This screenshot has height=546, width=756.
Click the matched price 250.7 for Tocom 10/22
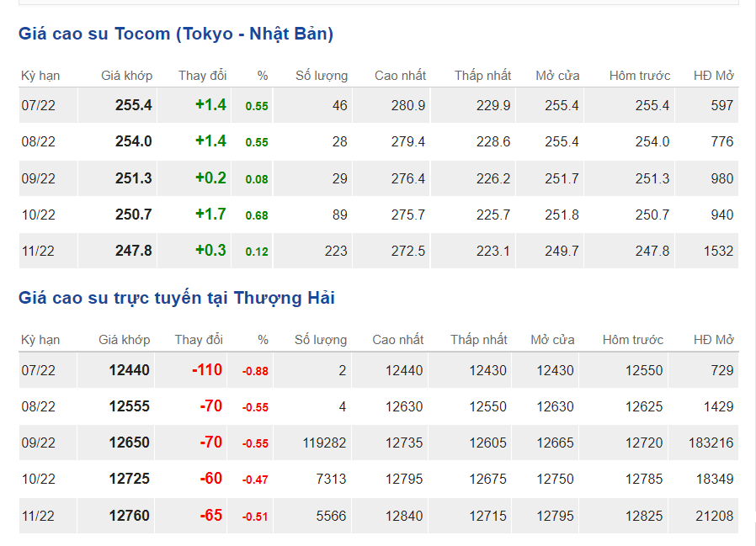tap(133, 215)
